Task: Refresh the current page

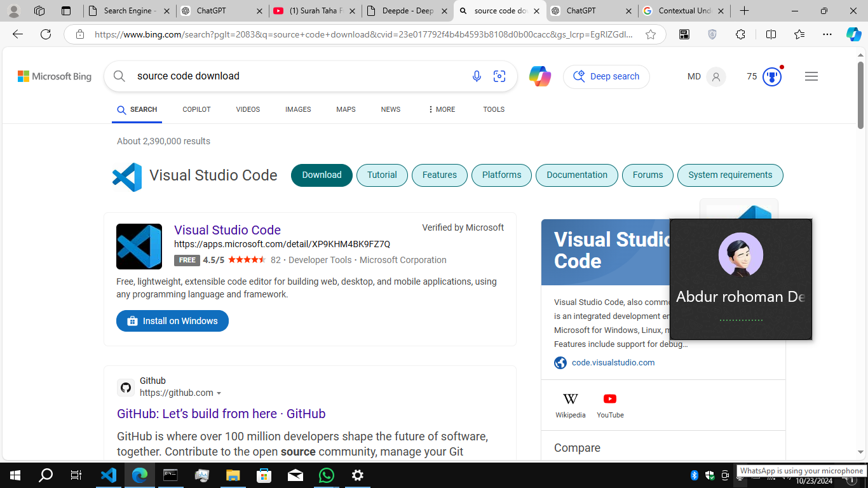Action: 46,34
